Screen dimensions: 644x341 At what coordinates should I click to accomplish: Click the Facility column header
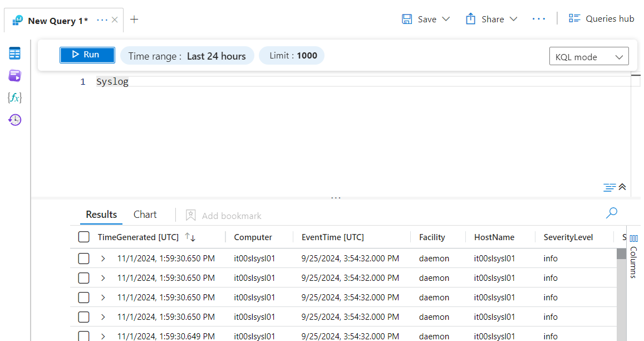click(432, 237)
